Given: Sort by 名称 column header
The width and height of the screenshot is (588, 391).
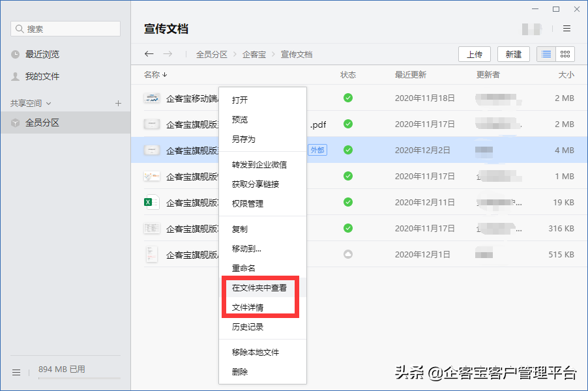Looking at the screenshot, I should [x=155, y=74].
